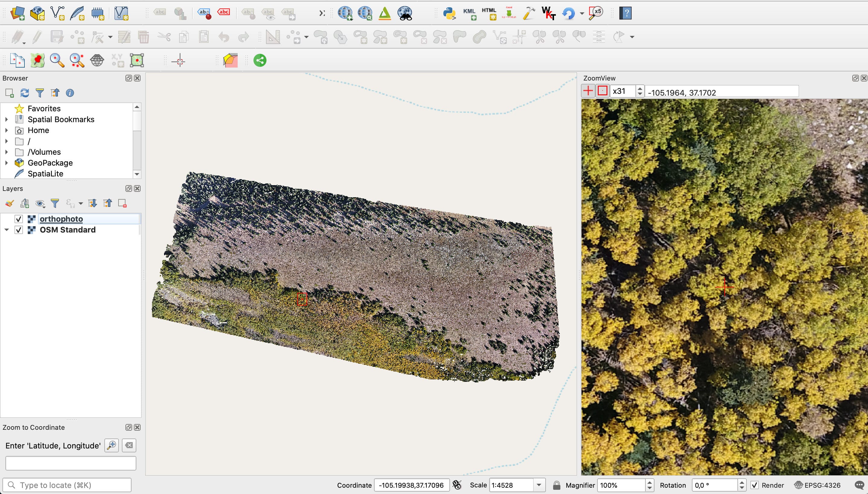The width and height of the screenshot is (868, 494).
Task: Click the EPSG:4326 CRS button
Action: (817, 485)
